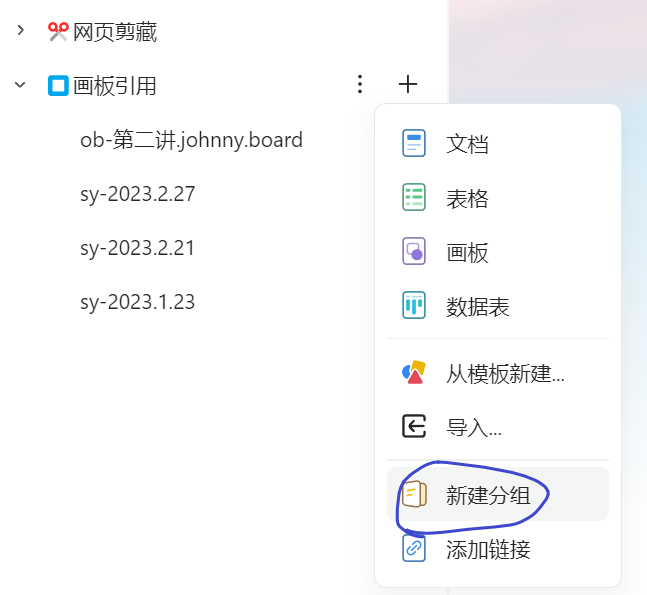The image size is (647, 595).
Task: Click the blue document icon for 文档
Action: 413,143
